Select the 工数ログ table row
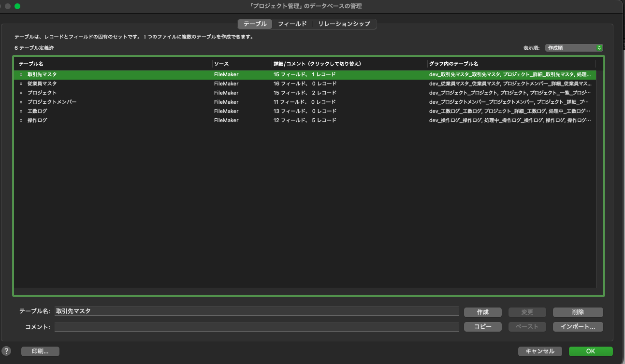Viewport: 625px width, 364px height. click(x=305, y=112)
